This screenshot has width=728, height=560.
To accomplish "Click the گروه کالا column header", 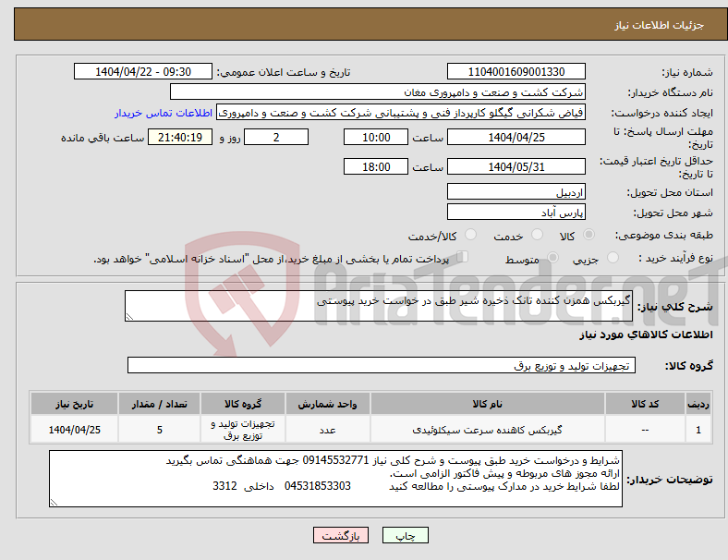I will click(x=243, y=404).
